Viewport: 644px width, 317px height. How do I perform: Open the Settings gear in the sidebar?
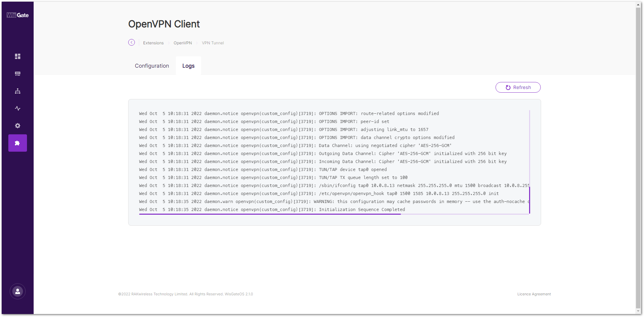tap(18, 126)
